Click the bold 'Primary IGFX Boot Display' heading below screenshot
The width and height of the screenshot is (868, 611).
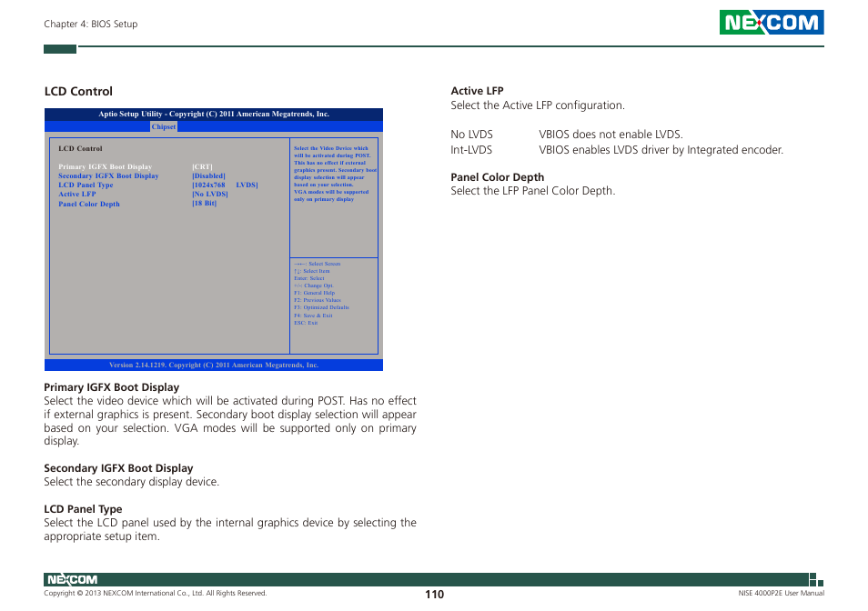pyautogui.click(x=112, y=387)
